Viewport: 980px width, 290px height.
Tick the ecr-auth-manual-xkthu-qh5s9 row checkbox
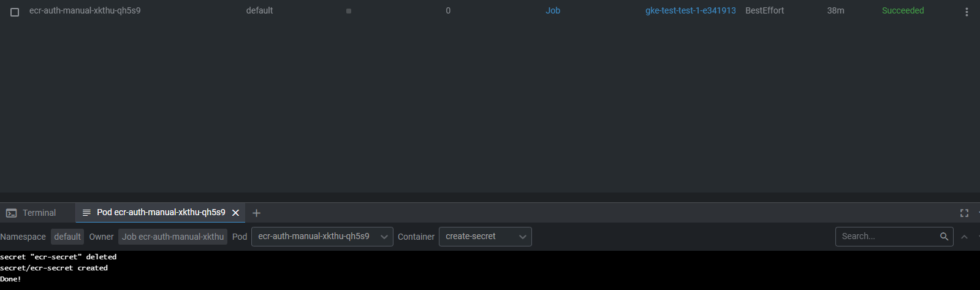coord(15,12)
